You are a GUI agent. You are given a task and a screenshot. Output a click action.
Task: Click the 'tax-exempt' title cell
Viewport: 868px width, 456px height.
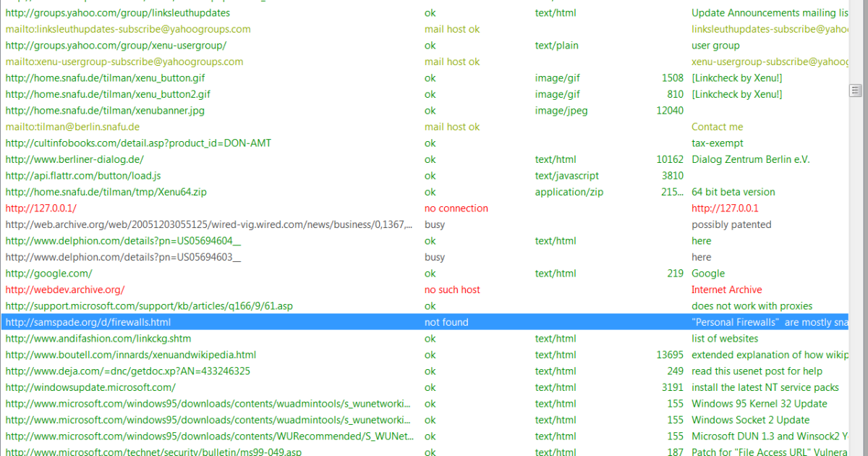[718, 143]
